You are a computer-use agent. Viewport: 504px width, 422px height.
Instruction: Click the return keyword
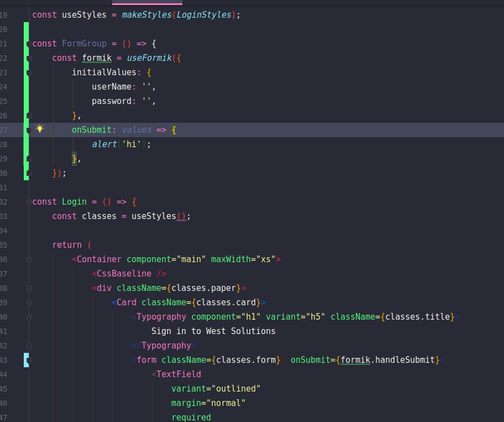point(67,245)
